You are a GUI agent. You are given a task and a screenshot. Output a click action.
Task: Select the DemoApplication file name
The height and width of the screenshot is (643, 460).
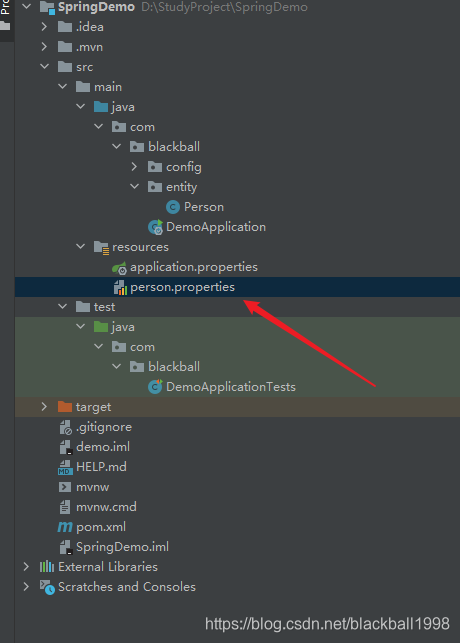point(216,227)
